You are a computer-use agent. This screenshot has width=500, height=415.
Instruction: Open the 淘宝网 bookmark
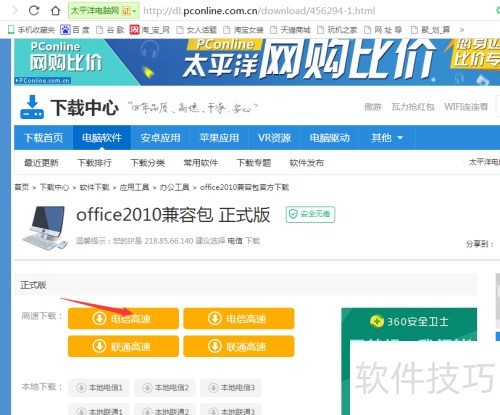pos(150,30)
